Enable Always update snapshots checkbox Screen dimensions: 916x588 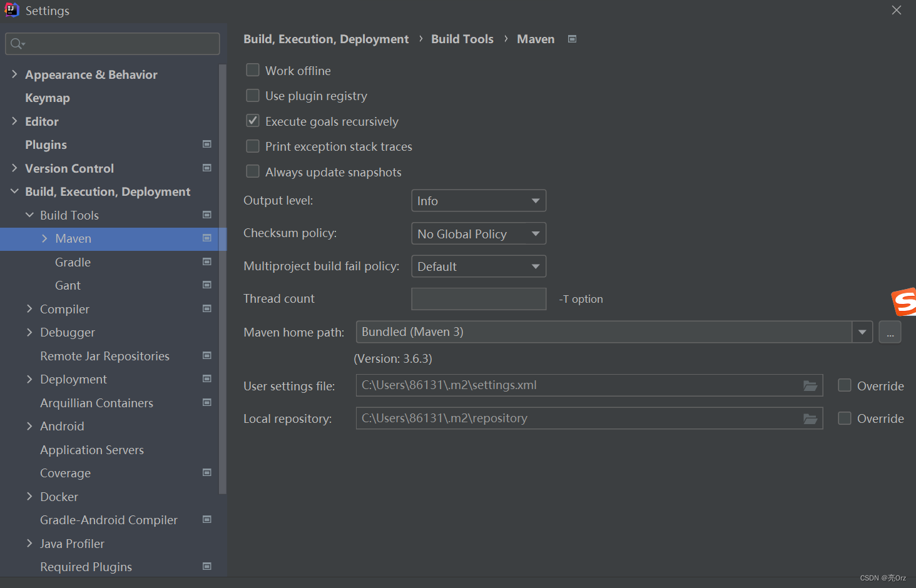tap(253, 171)
